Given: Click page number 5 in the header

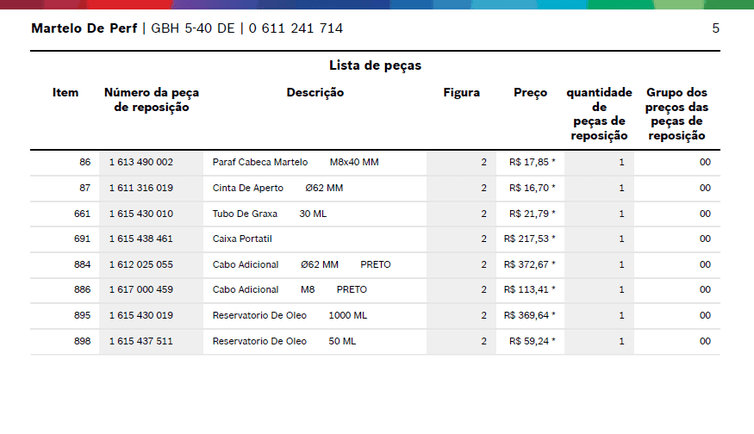Looking at the screenshot, I should click(x=715, y=28).
